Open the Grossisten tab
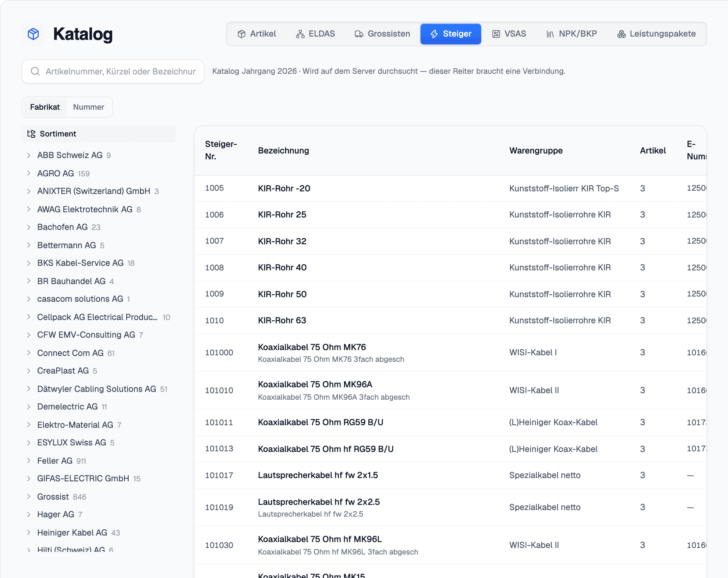The height and width of the screenshot is (578, 728). [x=382, y=34]
